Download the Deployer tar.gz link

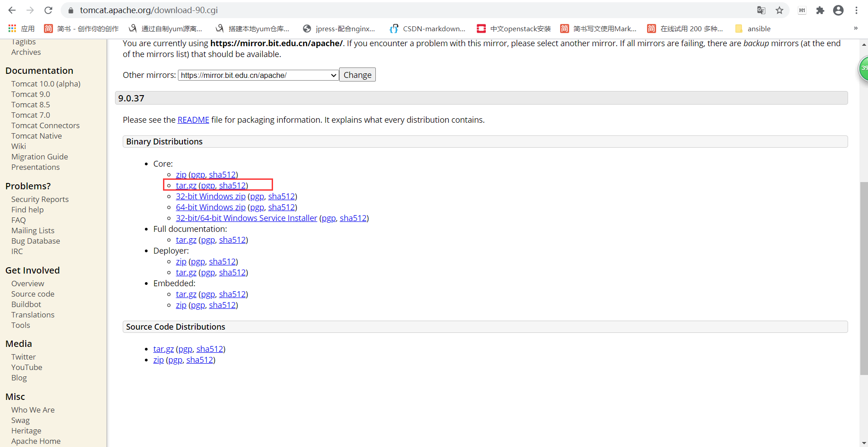tap(186, 272)
